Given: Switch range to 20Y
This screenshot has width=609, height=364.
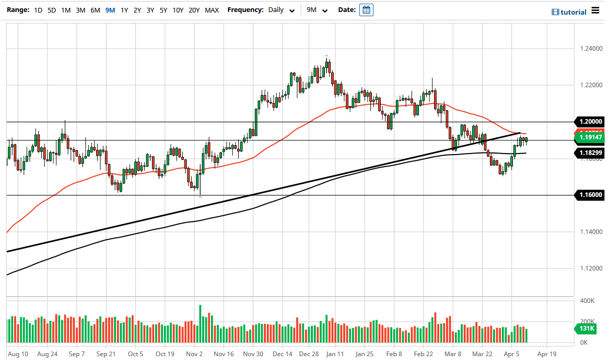Looking at the screenshot, I should pyautogui.click(x=194, y=10).
